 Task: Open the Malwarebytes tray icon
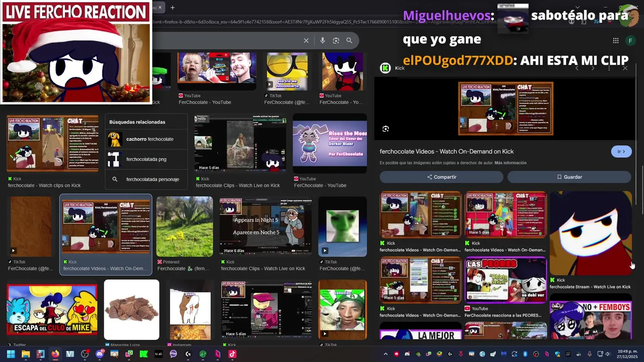504,354
